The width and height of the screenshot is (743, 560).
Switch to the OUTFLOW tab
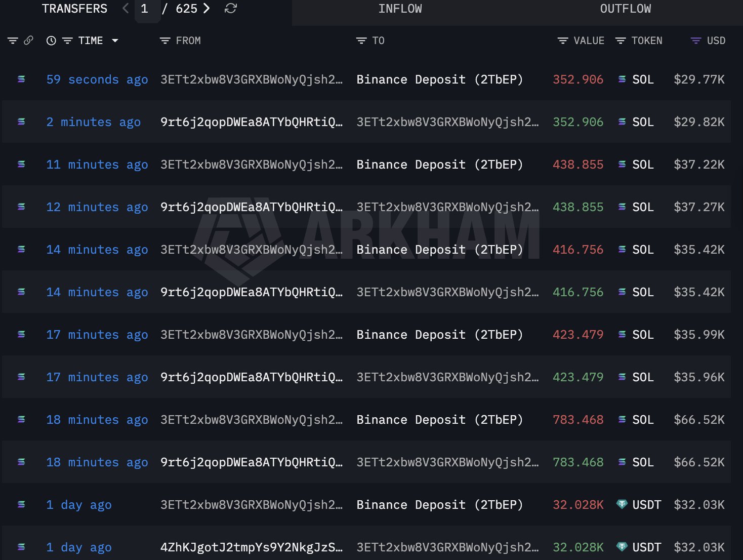[626, 9]
